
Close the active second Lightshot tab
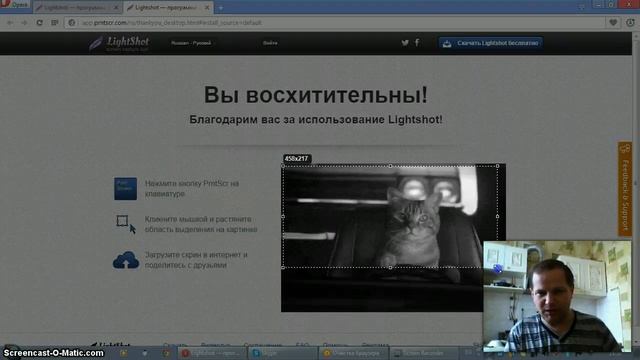207,7
